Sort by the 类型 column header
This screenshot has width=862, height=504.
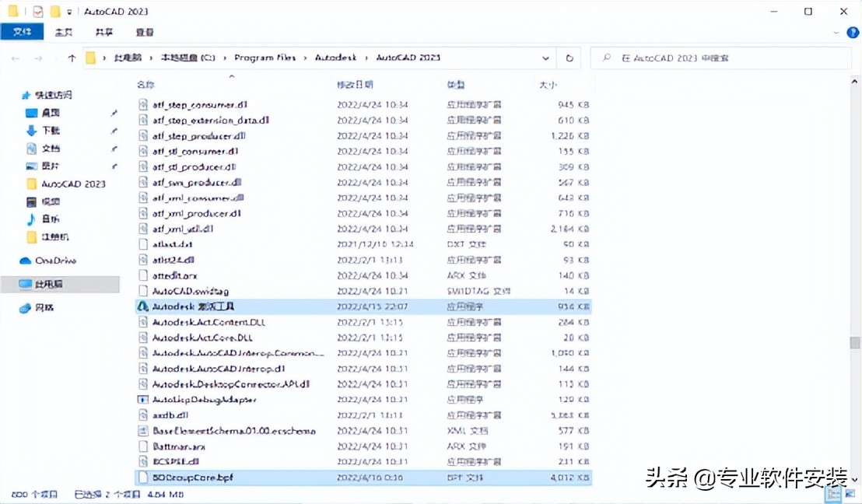pos(456,84)
